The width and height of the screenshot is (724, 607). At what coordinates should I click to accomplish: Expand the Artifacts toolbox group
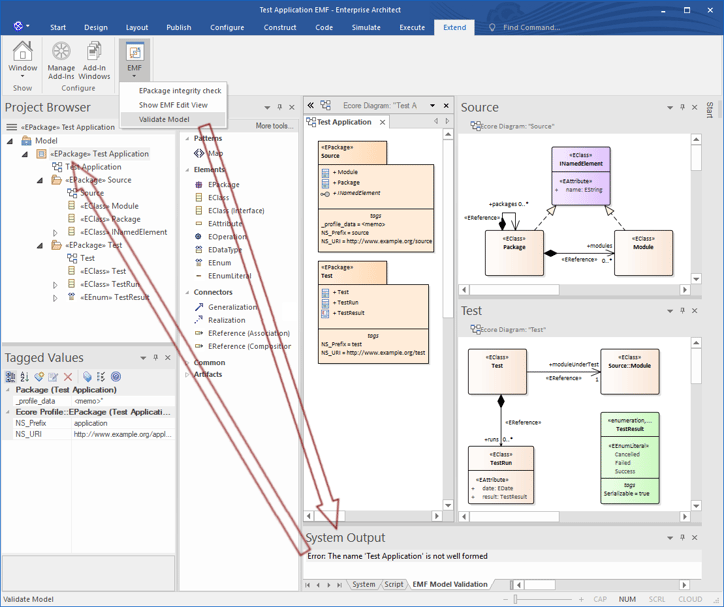(187, 374)
